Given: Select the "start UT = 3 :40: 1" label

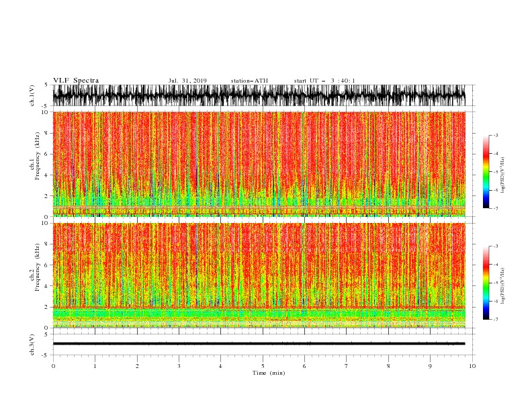Looking at the screenshot, I should coord(324,81).
